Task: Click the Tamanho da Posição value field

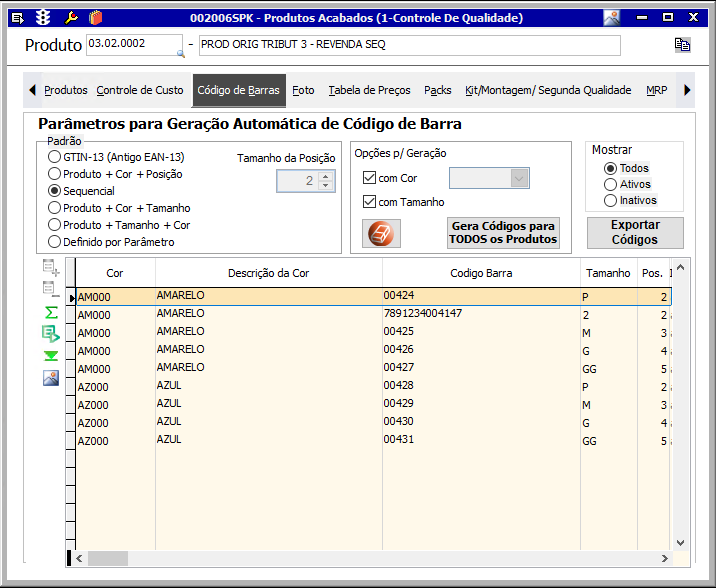Action: [x=298, y=181]
